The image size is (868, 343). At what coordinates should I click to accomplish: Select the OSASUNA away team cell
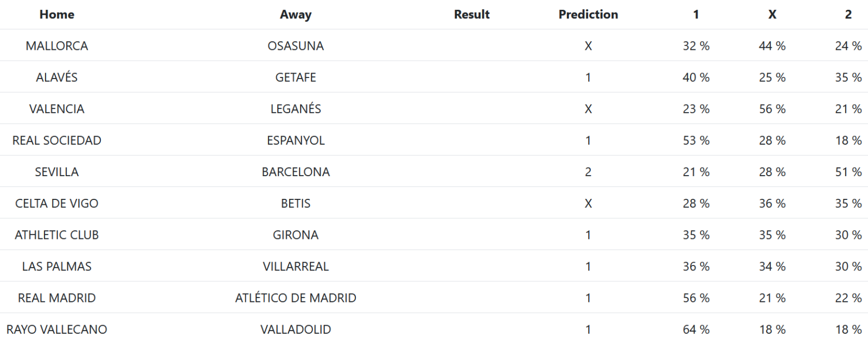click(x=295, y=46)
